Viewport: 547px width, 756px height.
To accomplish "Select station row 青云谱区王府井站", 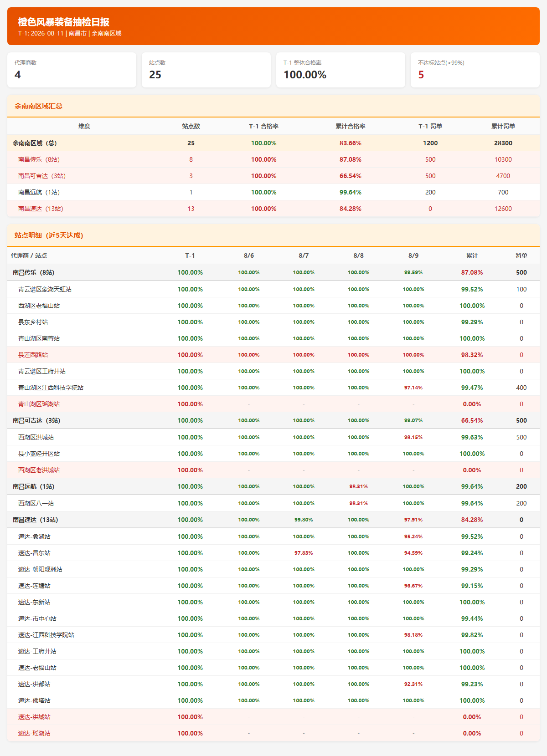I will (x=273, y=371).
